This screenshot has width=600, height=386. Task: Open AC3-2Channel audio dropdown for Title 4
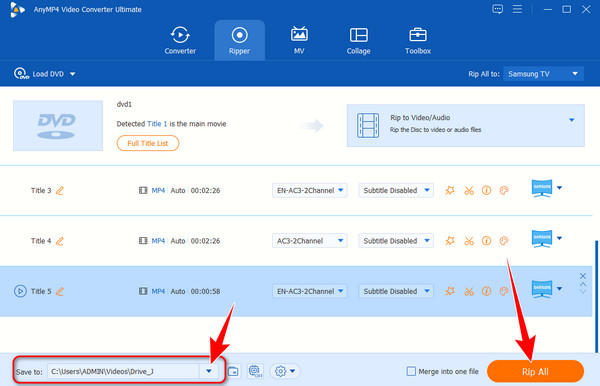(310, 241)
